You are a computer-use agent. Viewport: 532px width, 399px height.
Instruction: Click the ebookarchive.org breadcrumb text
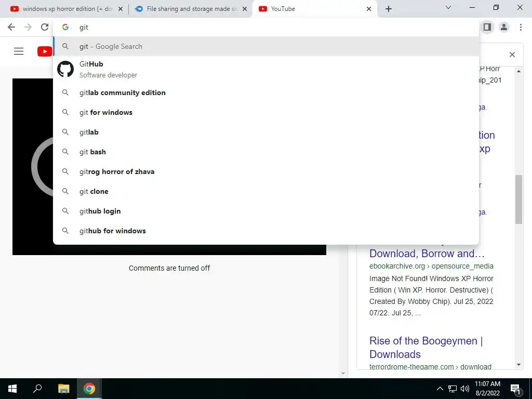click(431, 266)
